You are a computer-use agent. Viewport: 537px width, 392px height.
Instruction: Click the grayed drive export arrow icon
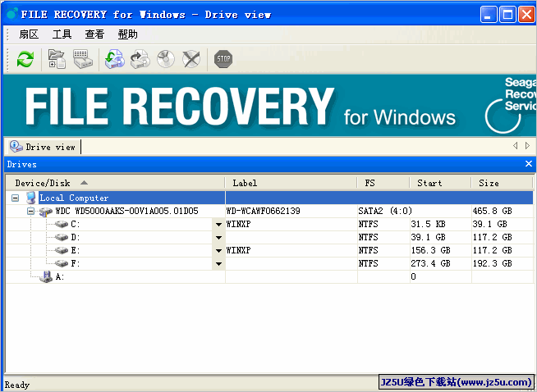140,59
